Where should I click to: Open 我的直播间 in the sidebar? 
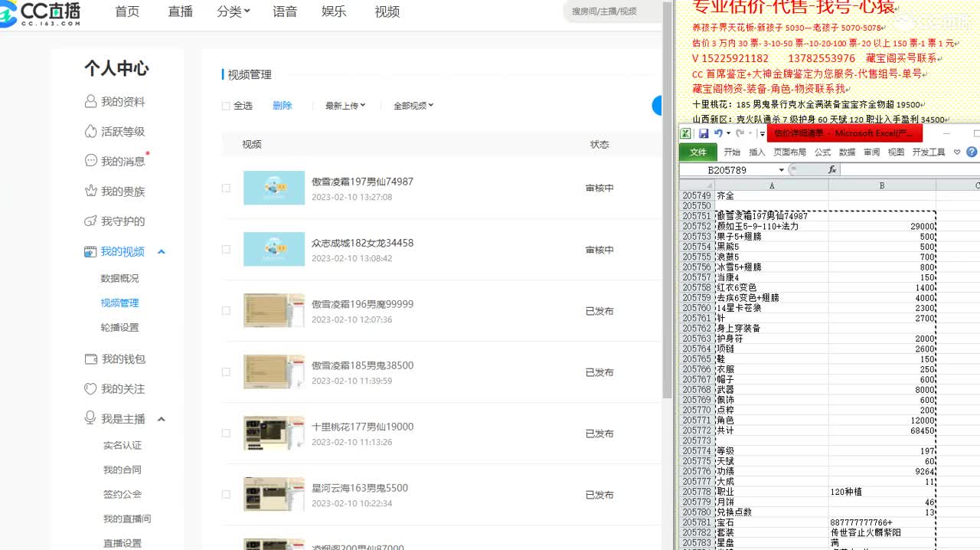point(127,519)
